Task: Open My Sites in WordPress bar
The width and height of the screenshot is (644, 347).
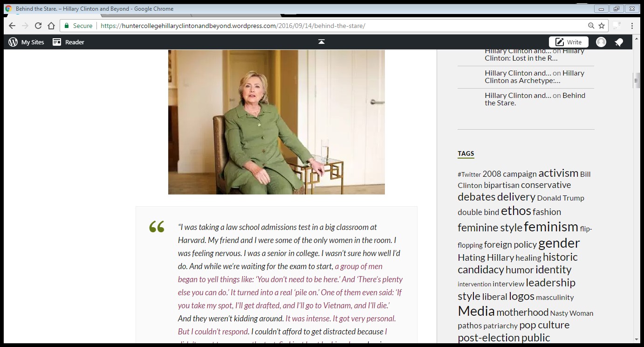Action: [27, 42]
